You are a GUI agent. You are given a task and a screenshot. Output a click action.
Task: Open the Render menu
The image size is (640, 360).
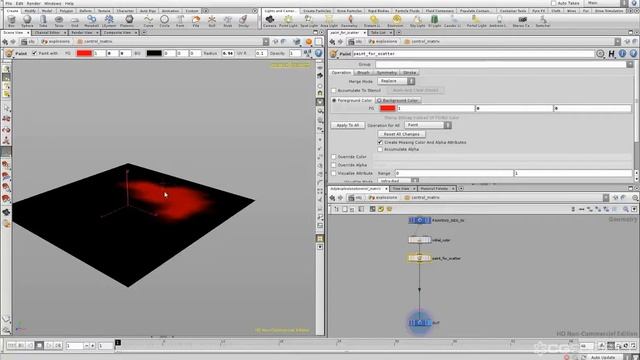[33, 3]
